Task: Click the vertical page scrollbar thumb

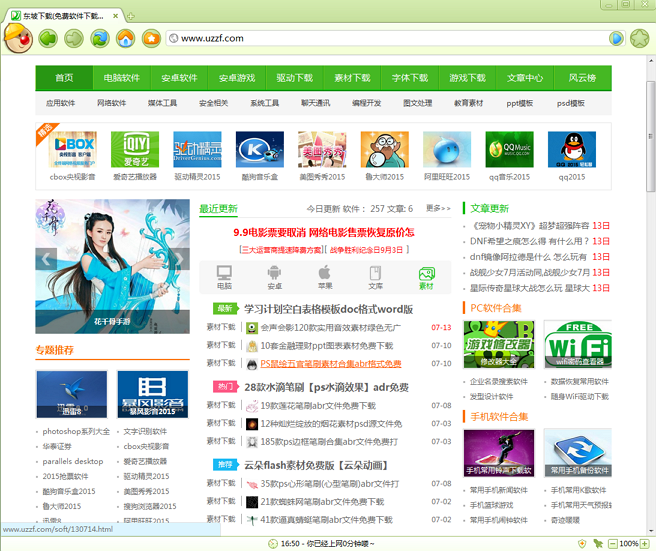Action: [651, 136]
